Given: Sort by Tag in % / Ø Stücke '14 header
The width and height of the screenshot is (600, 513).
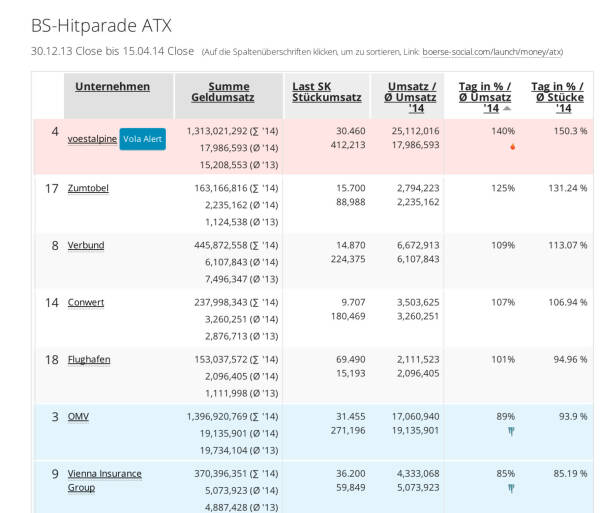Looking at the screenshot, I should point(558,97).
